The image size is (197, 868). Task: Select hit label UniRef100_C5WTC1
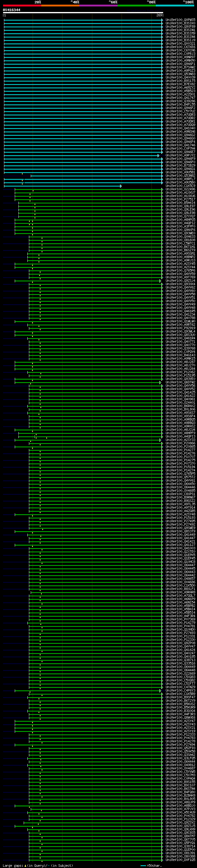point(180,243)
